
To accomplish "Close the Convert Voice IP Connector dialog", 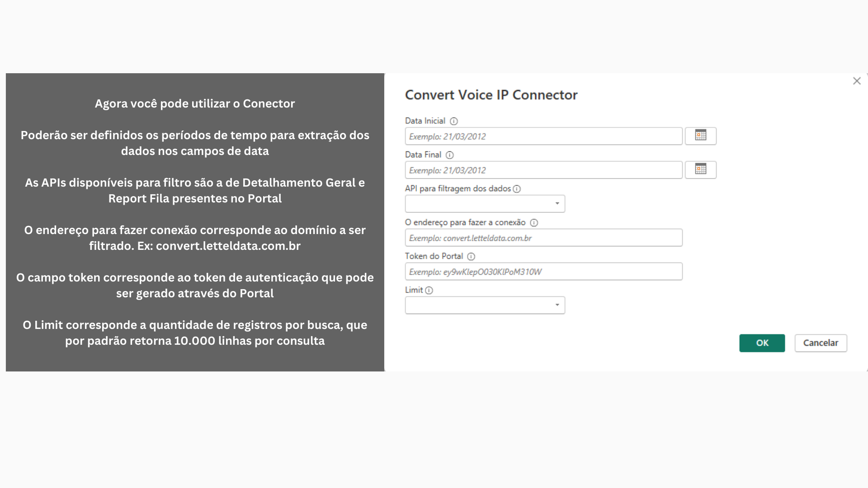I will click(857, 81).
